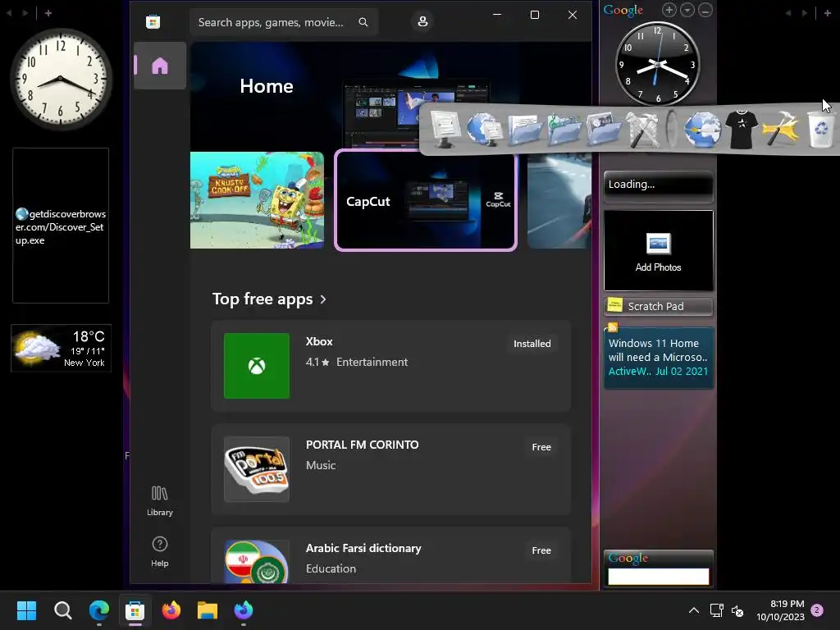Click the Free button for Arabic Farsi dictionary
Viewport: 840px width, 630px height.
(541, 550)
